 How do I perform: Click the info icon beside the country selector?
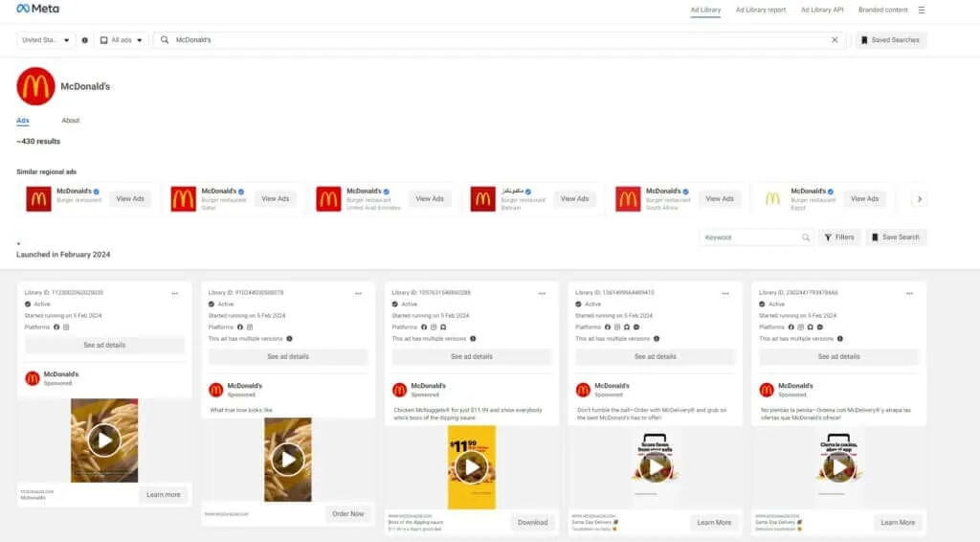[85, 40]
